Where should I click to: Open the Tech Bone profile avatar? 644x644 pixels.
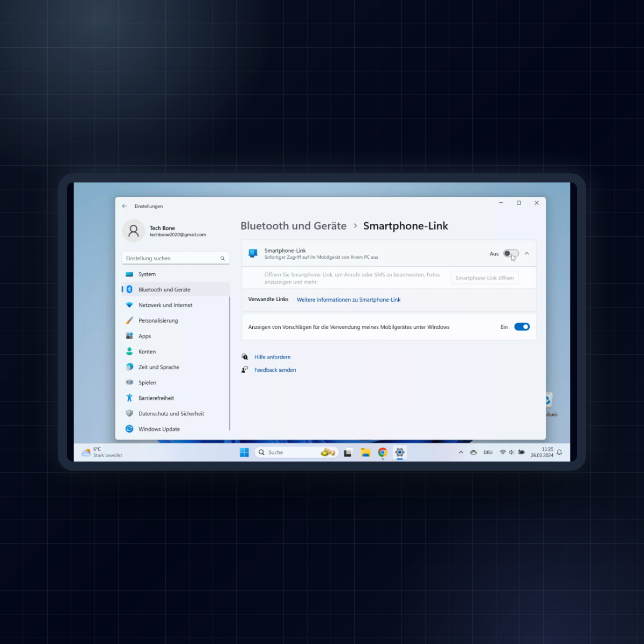pos(134,231)
